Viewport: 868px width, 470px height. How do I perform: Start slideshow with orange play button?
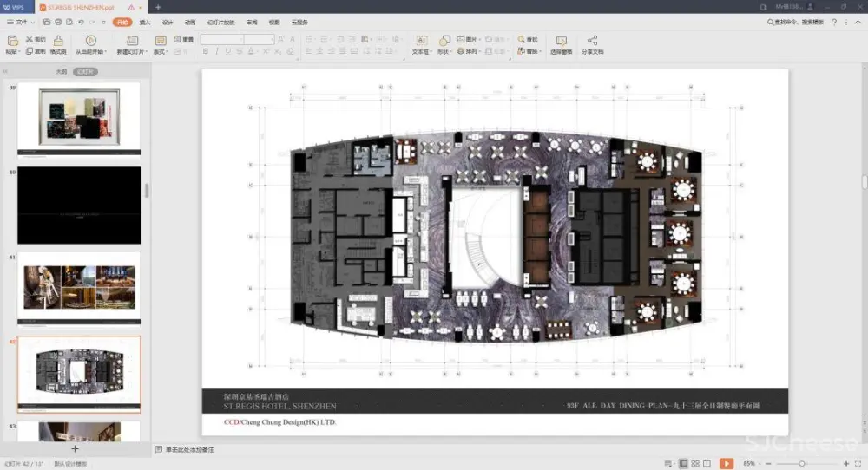726,464
